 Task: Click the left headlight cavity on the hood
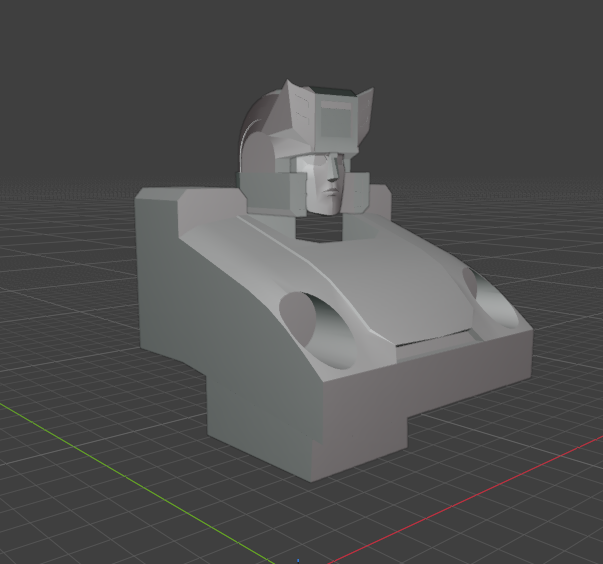[318, 330]
